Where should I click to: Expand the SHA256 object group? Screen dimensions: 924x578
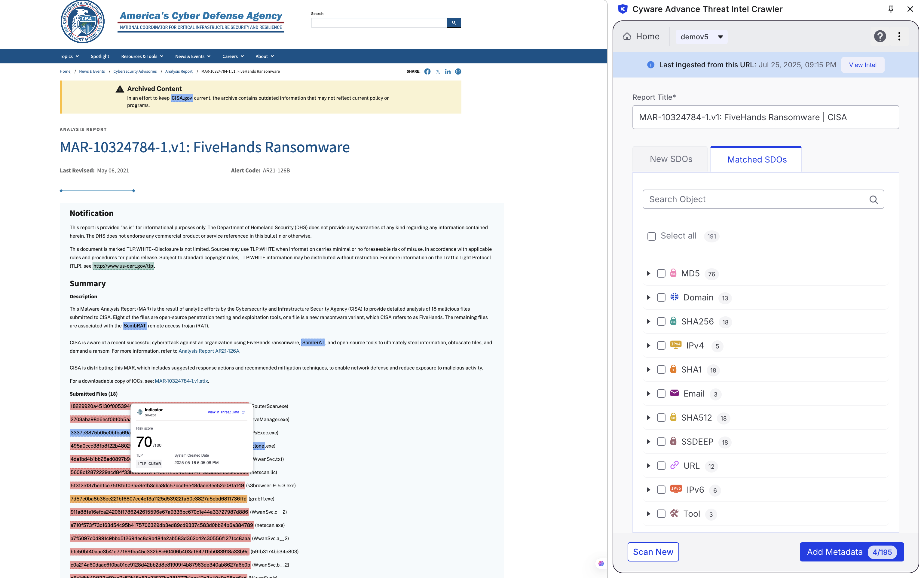click(648, 321)
